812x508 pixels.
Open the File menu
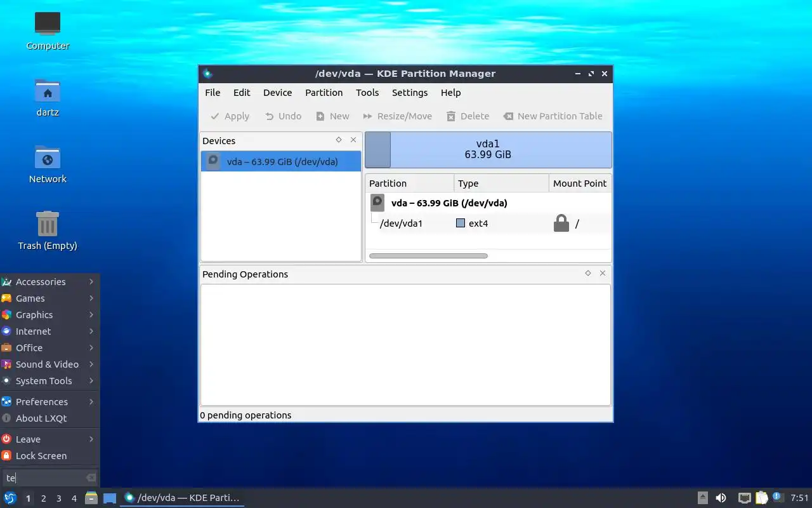tap(213, 93)
